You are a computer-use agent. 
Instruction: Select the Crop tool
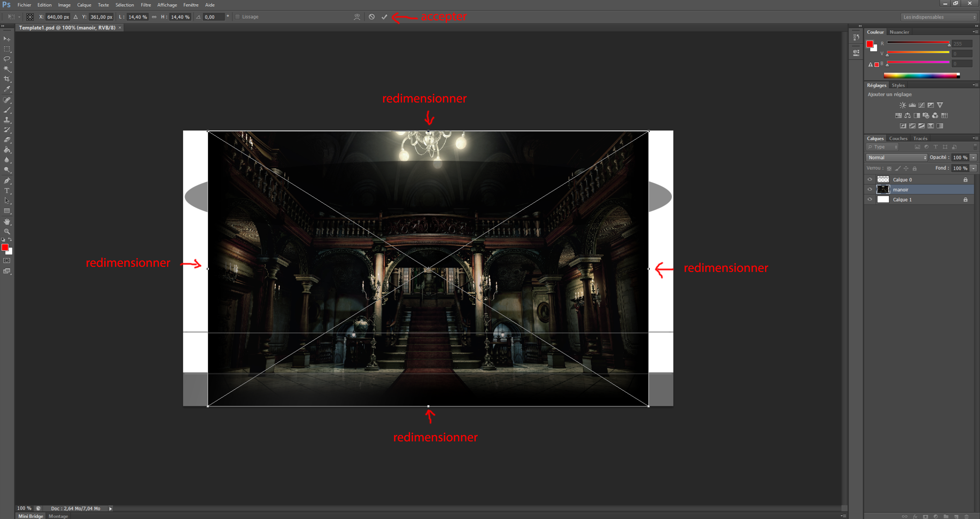click(x=7, y=79)
